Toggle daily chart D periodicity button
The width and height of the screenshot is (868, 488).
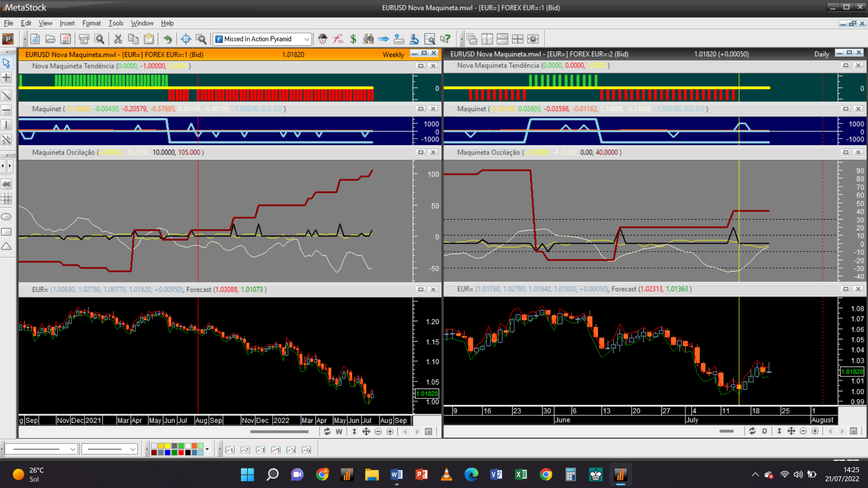pyautogui.click(x=764, y=431)
